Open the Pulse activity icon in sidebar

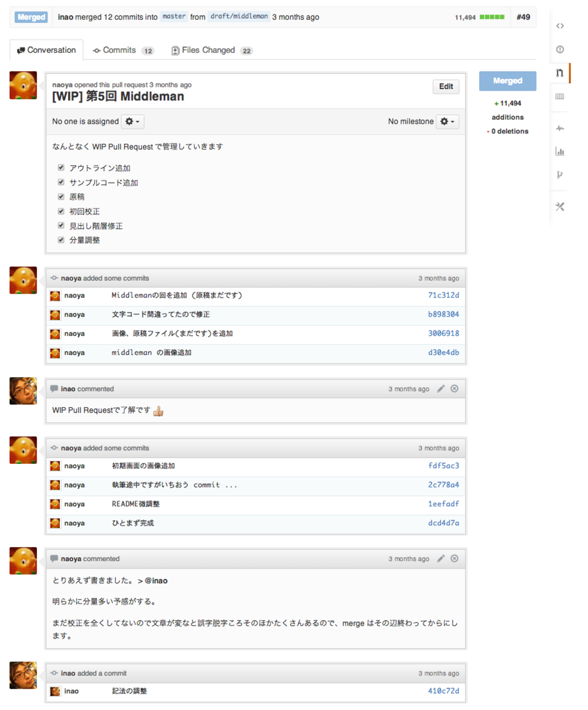point(560,128)
